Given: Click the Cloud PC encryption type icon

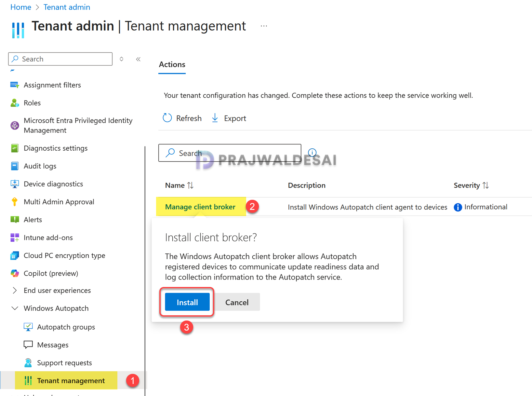Looking at the screenshot, I should tap(15, 255).
